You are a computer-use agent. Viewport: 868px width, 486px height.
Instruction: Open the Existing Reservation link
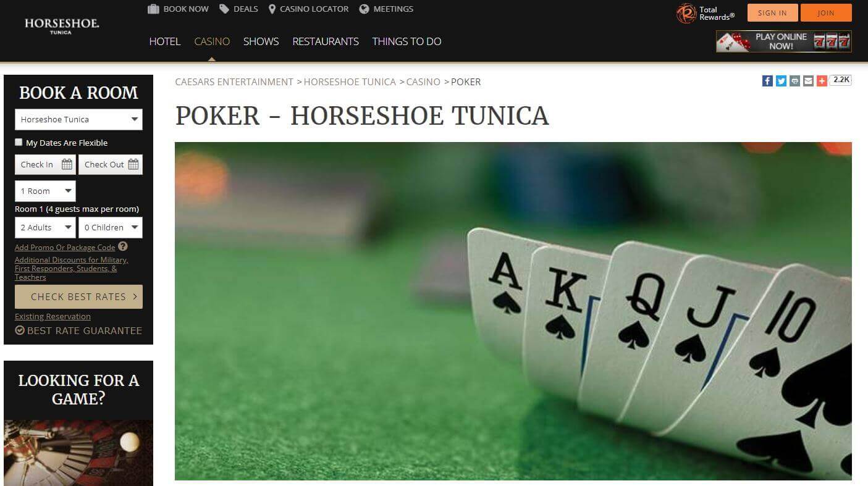click(x=53, y=316)
